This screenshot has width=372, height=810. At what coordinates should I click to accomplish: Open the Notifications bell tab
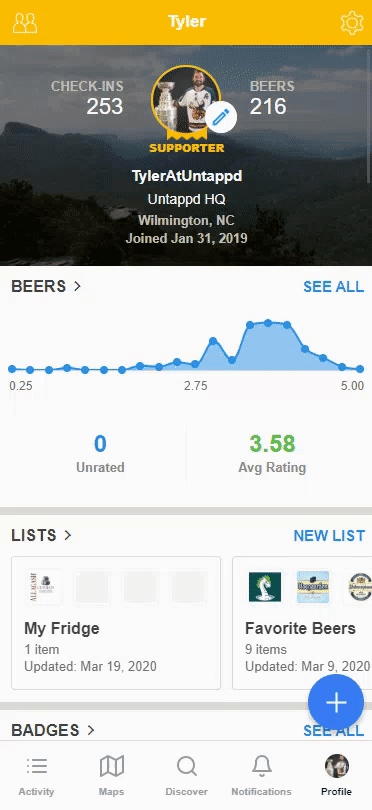click(x=261, y=776)
